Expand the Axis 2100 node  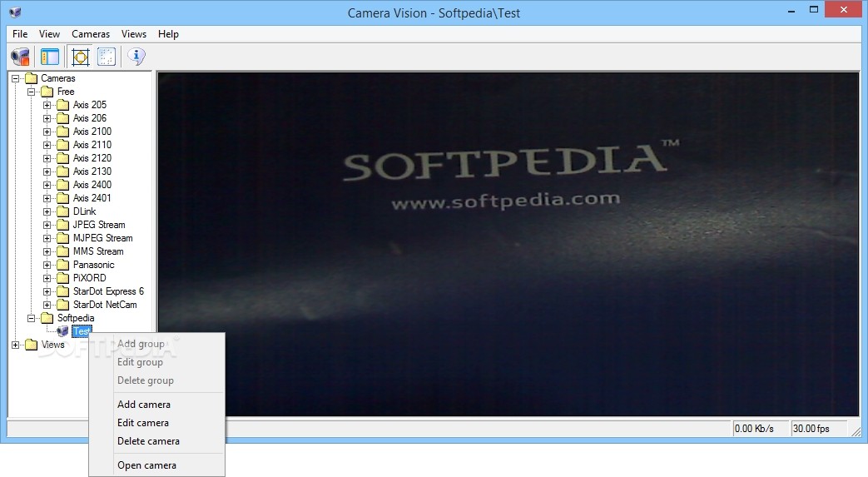pyautogui.click(x=47, y=132)
